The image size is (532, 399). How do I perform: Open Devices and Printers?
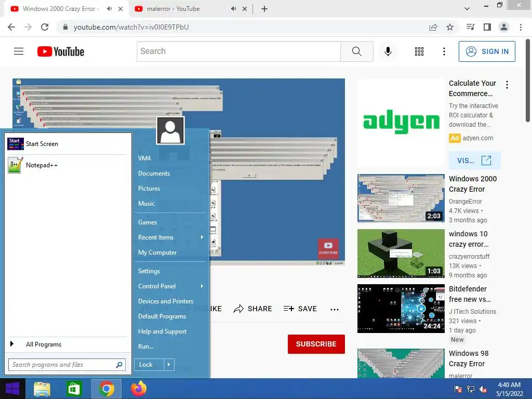(166, 301)
